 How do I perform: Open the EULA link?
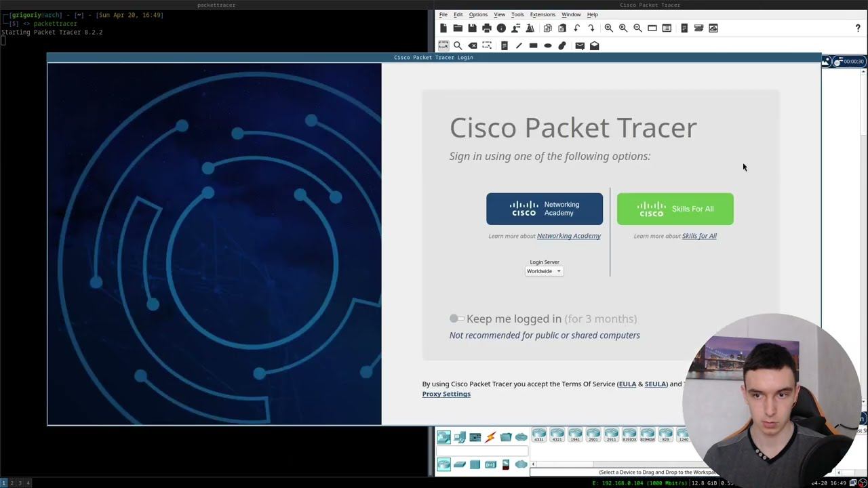pyautogui.click(x=627, y=384)
